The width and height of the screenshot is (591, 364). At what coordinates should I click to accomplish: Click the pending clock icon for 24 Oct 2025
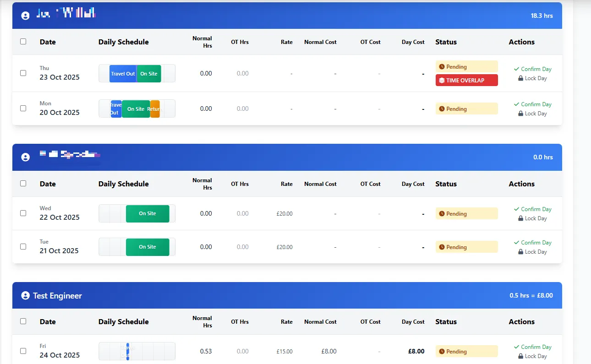coord(442,352)
